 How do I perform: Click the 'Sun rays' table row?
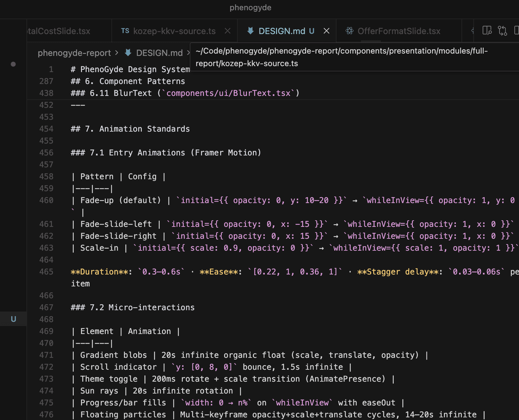(156, 391)
